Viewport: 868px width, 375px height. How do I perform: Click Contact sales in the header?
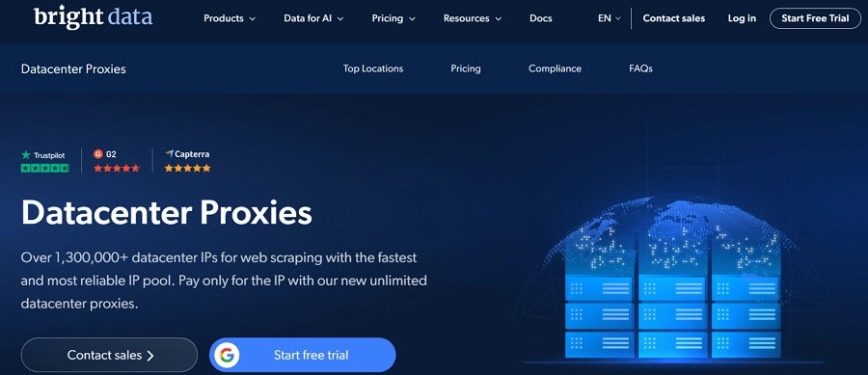(x=674, y=18)
